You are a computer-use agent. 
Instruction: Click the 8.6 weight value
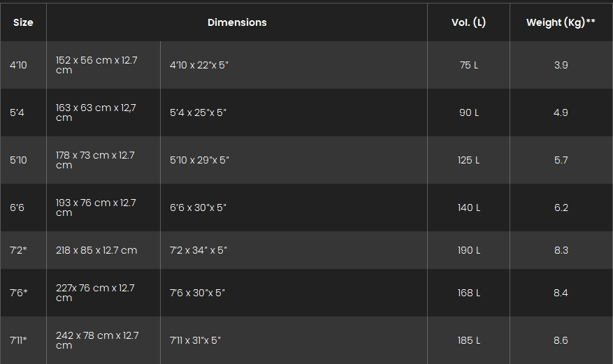coord(561,340)
